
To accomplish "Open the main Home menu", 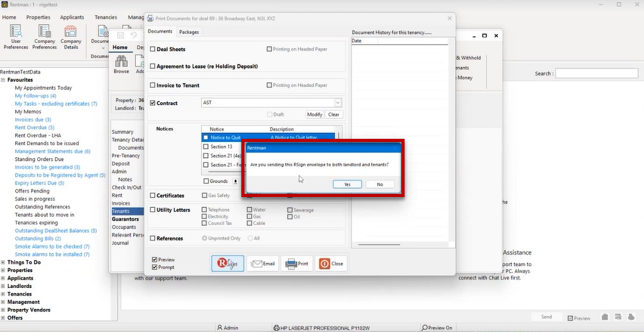I will point(9,17).
